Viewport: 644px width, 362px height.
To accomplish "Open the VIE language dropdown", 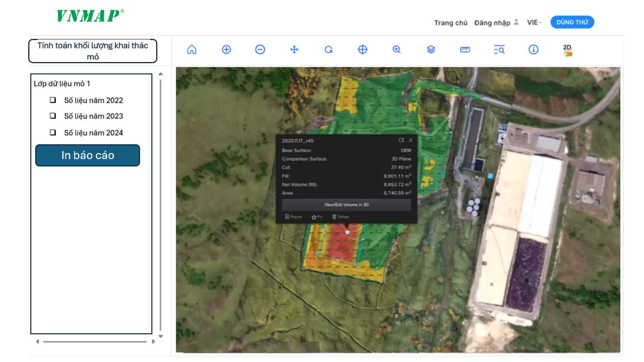I will [534, 22].
